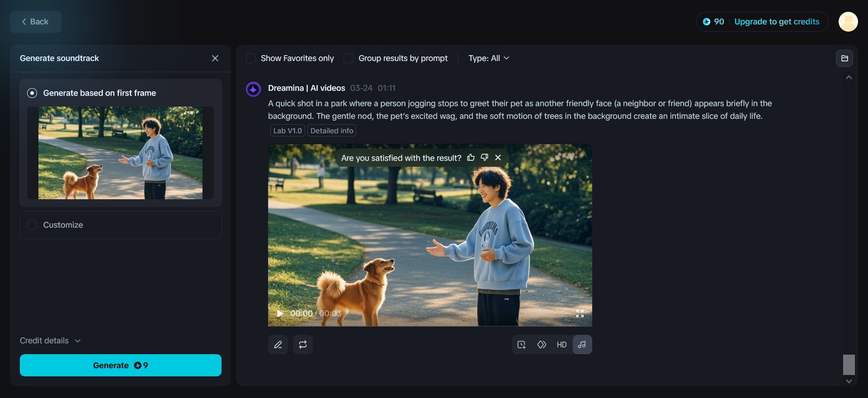Expand Credit details

tap(50, 341)
